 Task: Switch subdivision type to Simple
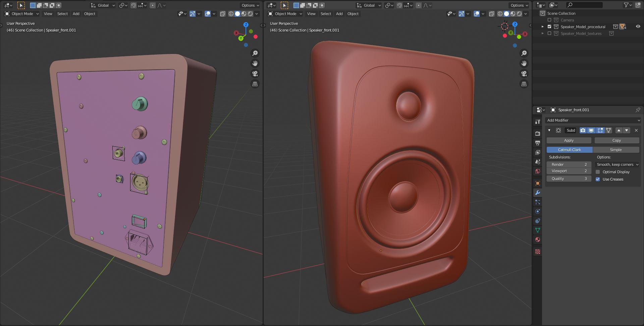point(616,150)
